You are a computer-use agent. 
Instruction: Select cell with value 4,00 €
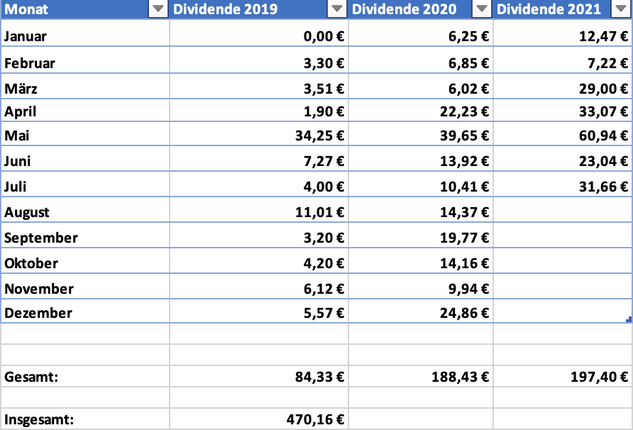[x=259, y=184]
